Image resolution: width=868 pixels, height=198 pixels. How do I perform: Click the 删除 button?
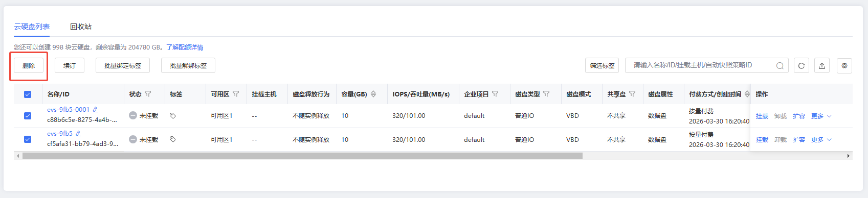[x=29, y=65]
